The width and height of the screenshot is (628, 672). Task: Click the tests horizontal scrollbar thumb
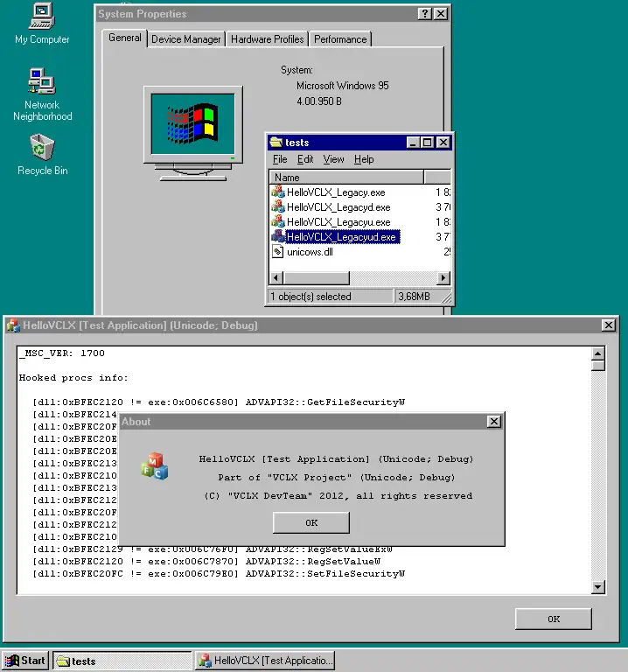tap(317, 278)
